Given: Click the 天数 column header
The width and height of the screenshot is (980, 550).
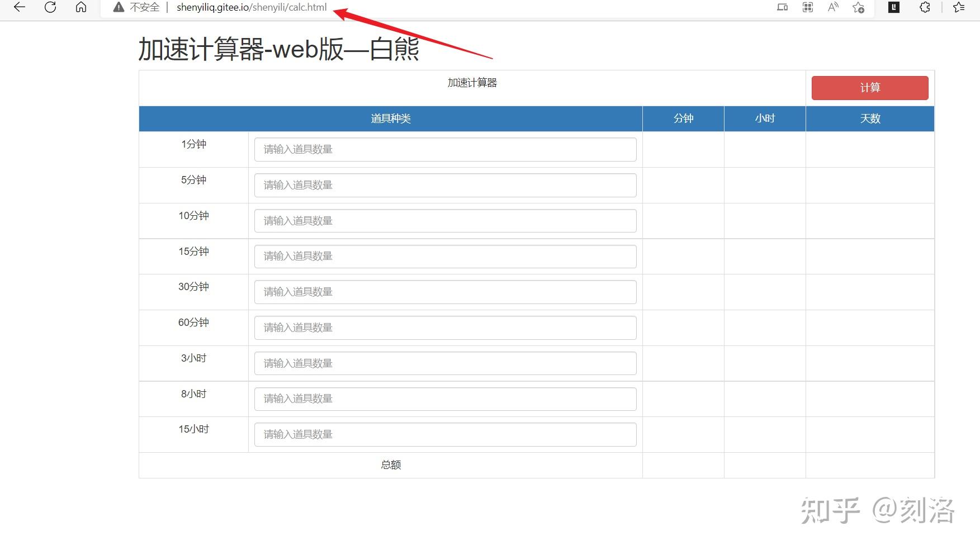Looking at the screenshot, I should click(x=870, y=118).
